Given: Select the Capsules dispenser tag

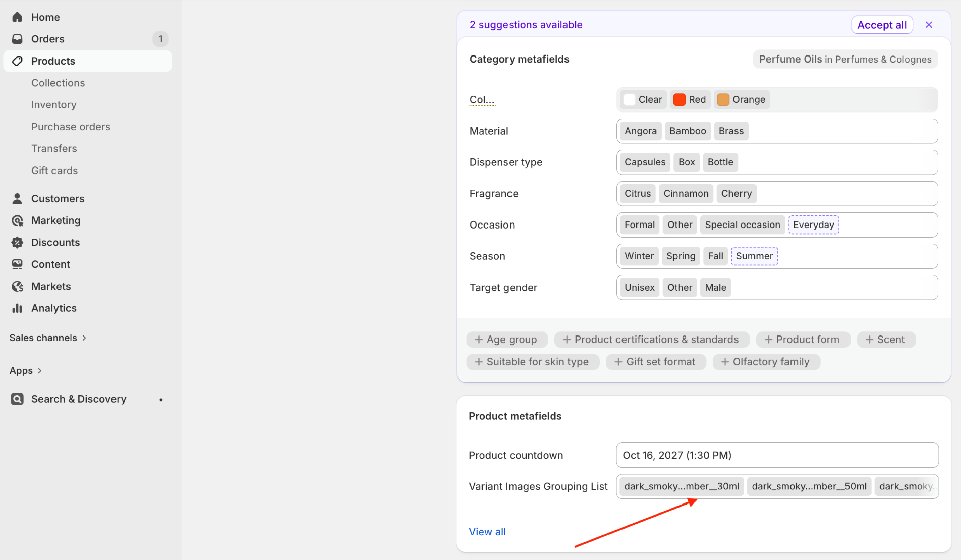Looking at the screenshot, I should [x=645, y=162].
